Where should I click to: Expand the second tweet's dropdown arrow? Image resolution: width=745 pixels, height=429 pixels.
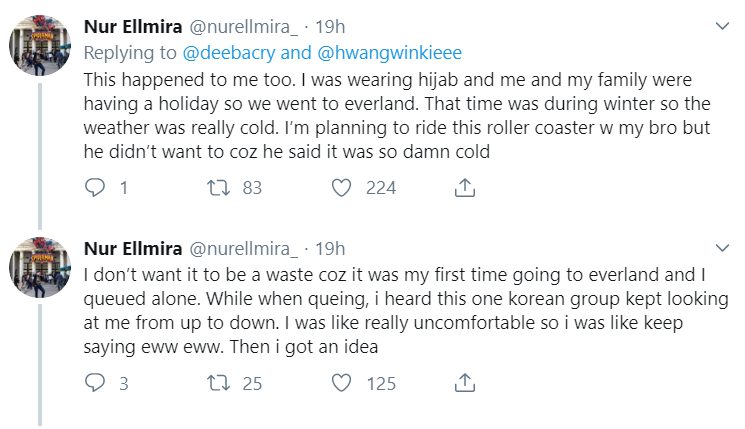tap(723, 247)
